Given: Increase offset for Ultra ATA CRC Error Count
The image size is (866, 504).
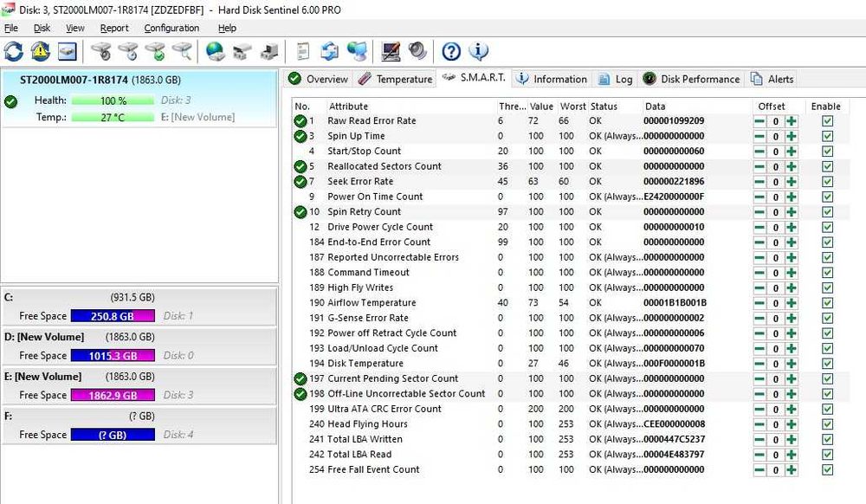Looking at the screenshot, I should tap(792, 410).
